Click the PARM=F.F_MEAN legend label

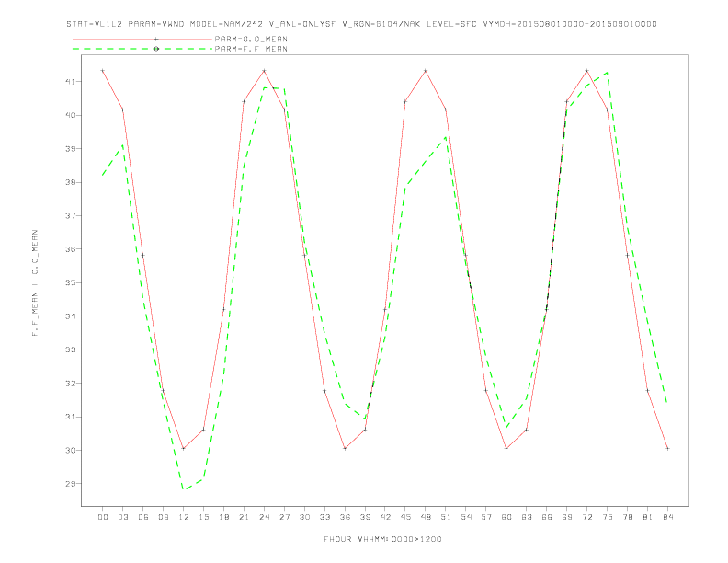[x=251, y=49]
